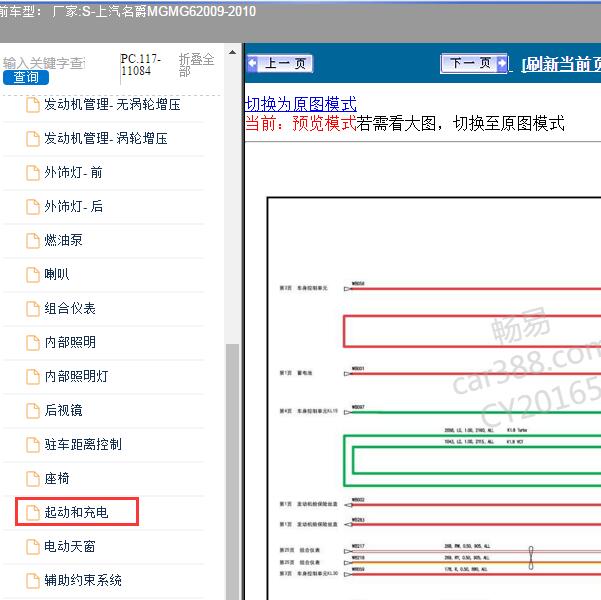Select 外饰灯-后 in the tree
The width and height of the screenshot is (601, 600).
[73, 206]
